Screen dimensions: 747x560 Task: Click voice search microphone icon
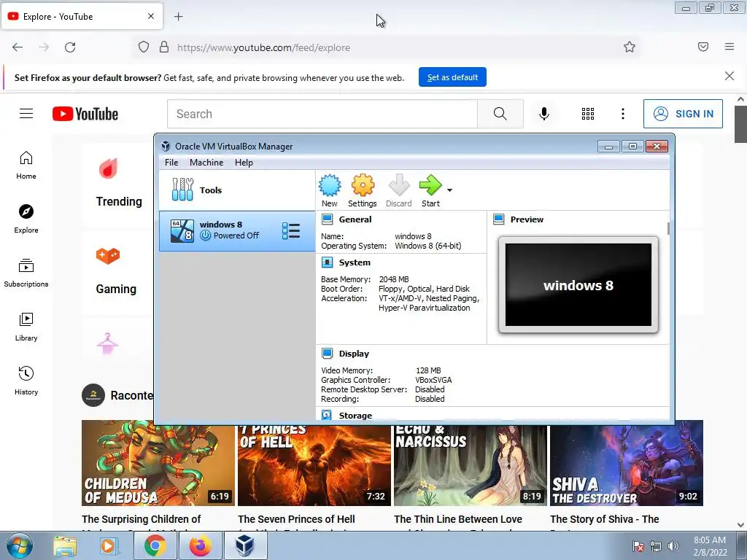tap(544, 113)
